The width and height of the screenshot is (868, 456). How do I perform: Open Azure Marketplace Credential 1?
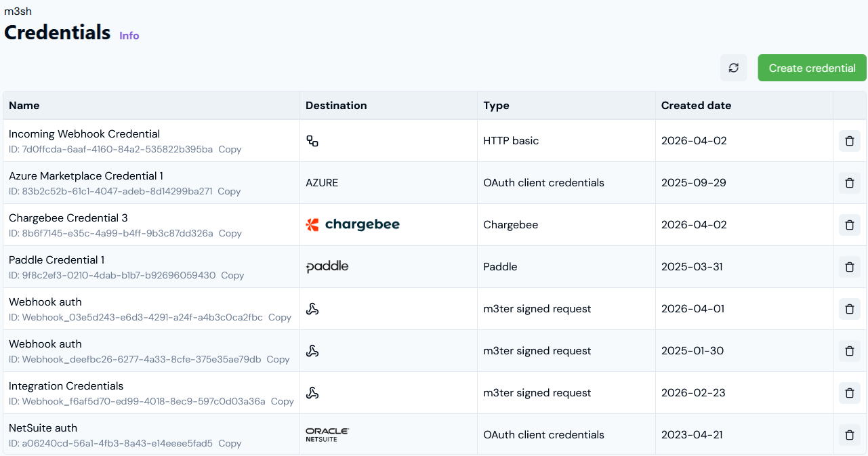(x=86, y=176)
